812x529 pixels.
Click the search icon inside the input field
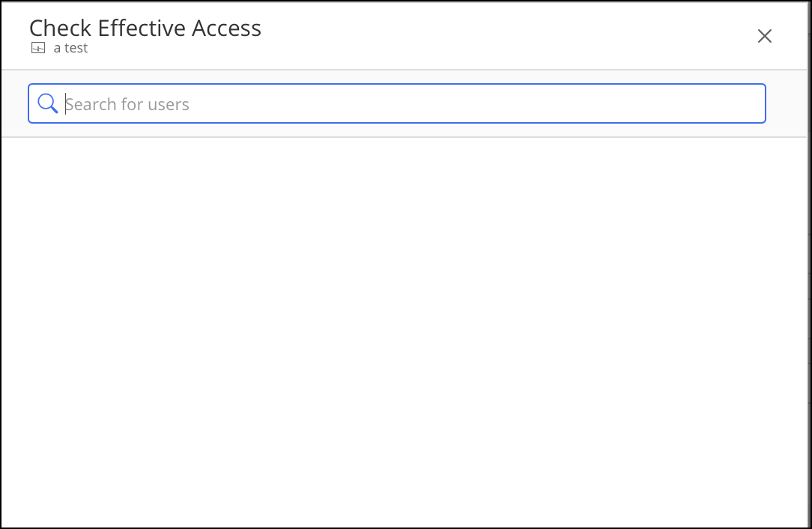(x=47, y=103)
